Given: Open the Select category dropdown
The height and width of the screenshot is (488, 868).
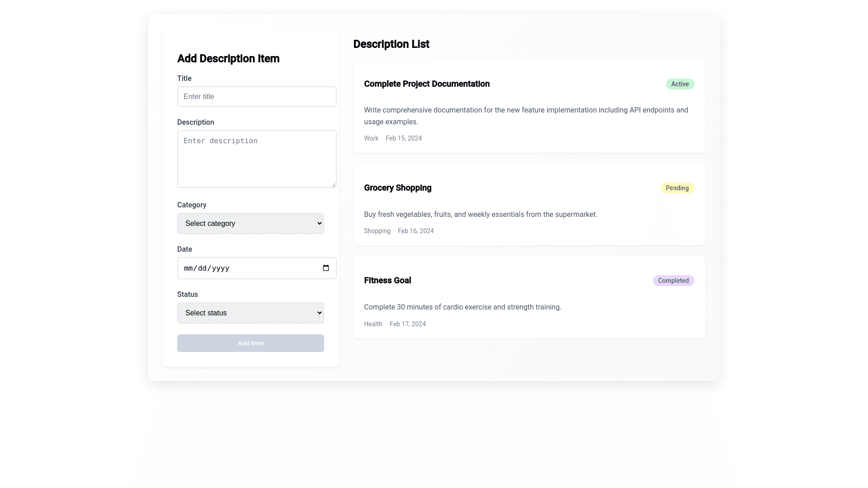Looking at the screenshot, I should pos(250,223).
